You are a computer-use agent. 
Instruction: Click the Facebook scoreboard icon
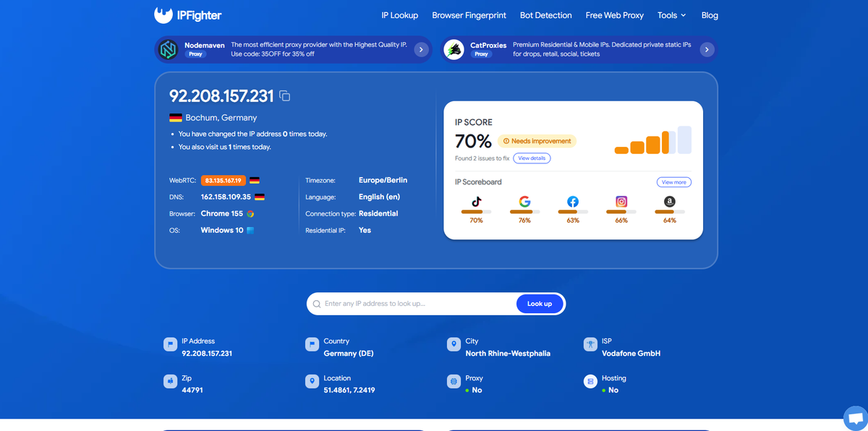coord(573,202)
